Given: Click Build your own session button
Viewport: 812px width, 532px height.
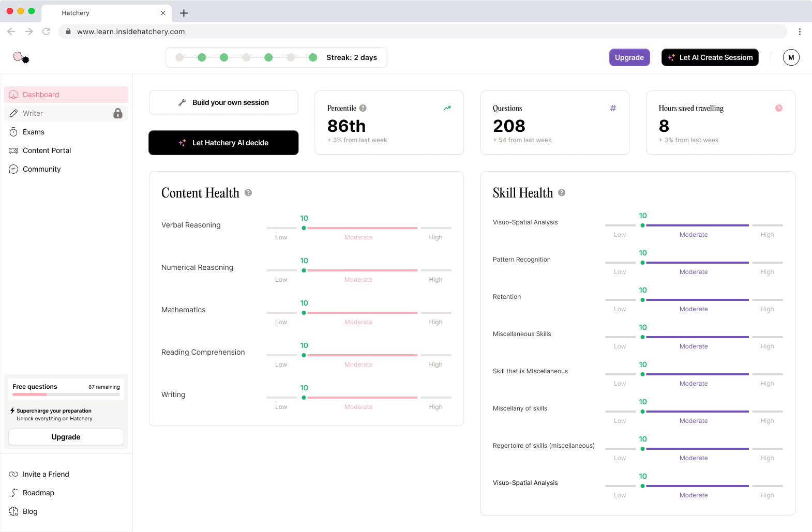Looking at the screenshot, I should coord(223,102).
